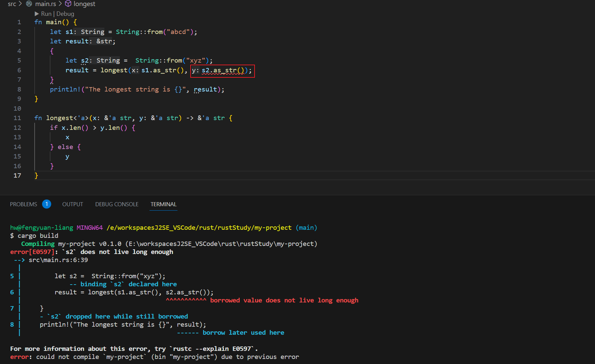Click 'borrowed value does not live long enough' message
595x364 pixels.
(284, 300)
